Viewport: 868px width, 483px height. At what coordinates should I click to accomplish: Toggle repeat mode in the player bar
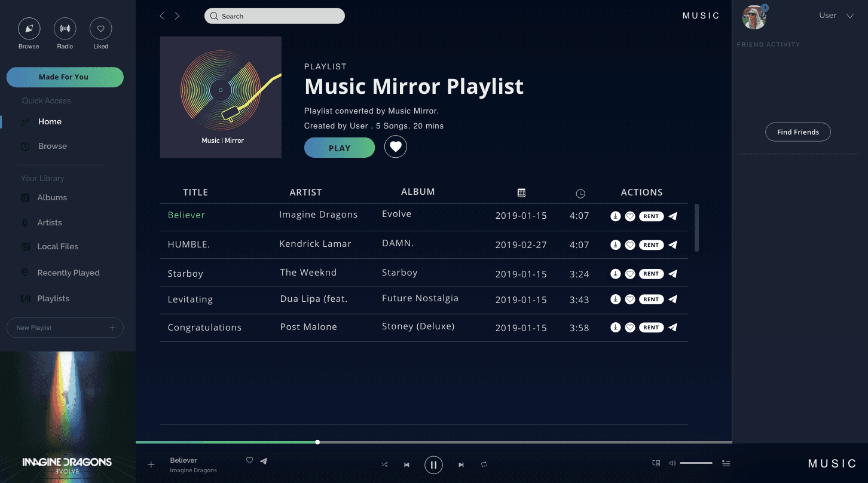[484, 464]
